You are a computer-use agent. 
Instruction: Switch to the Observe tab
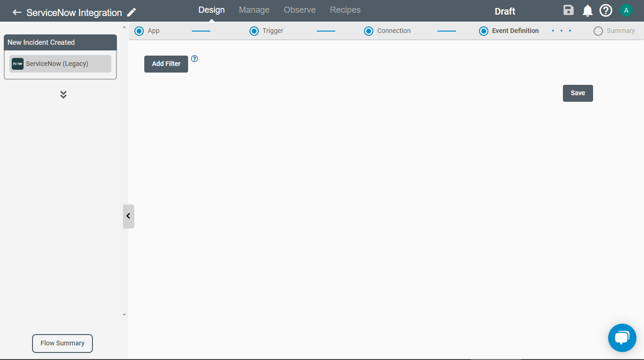(x=300, y=10)
